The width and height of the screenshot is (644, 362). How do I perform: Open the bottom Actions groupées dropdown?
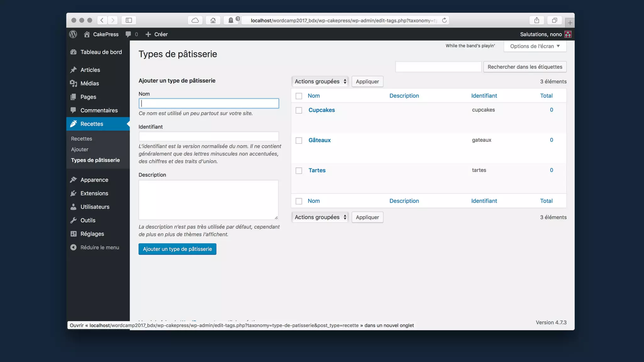click(320, 217)
